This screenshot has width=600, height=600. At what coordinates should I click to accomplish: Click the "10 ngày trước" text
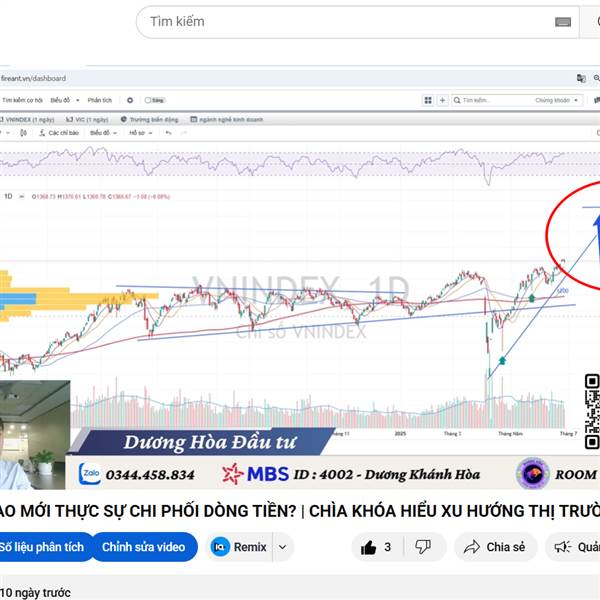point(36,593)
